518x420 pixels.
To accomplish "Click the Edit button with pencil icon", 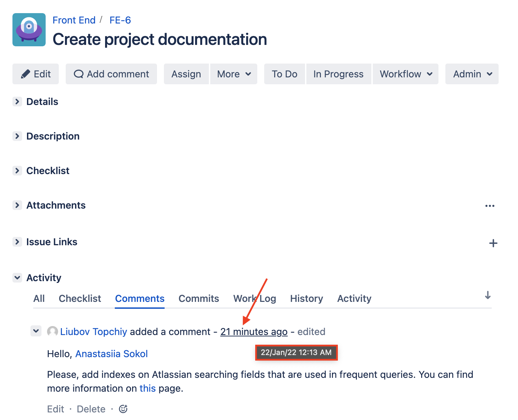I will (36, 74).
